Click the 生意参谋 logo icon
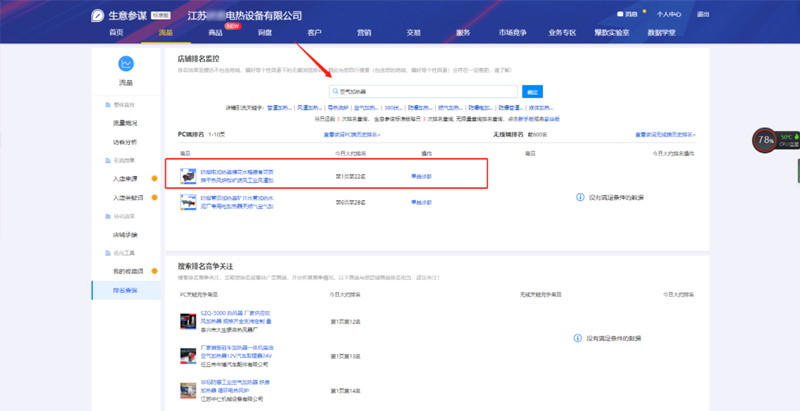This screenshot has height=411, width=800. 98,16
